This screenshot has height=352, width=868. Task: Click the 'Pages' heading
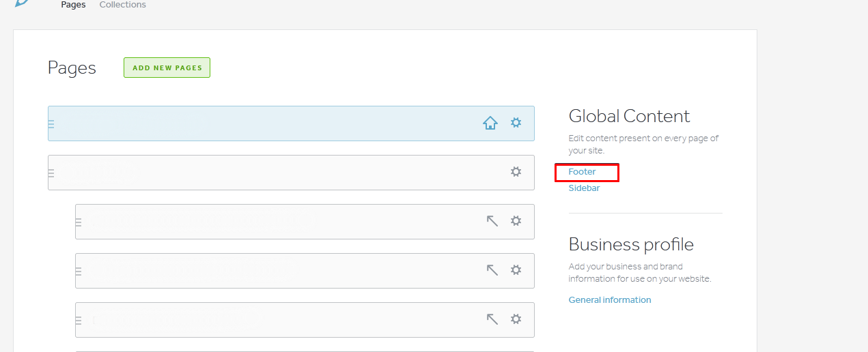tap(72, 68)
